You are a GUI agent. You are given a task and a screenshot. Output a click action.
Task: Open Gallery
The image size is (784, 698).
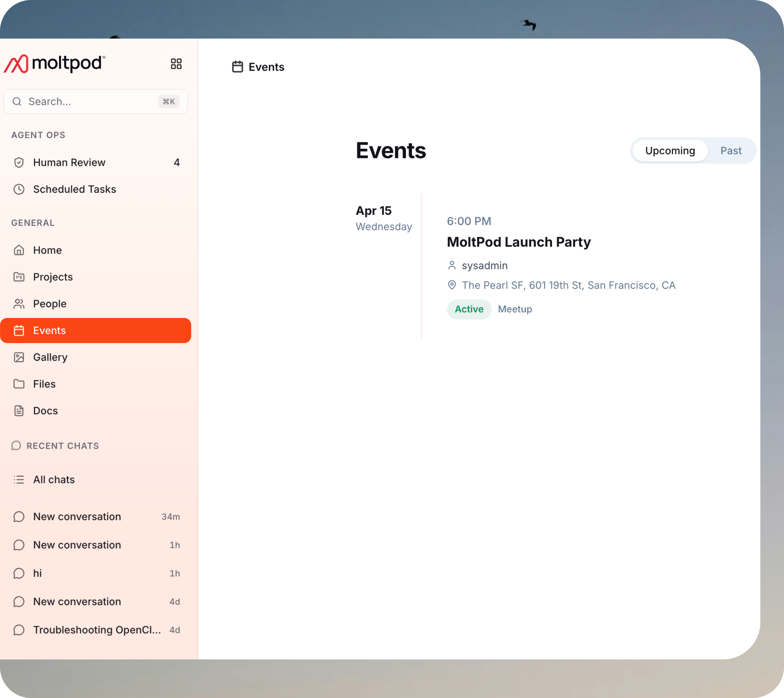point(96,357)
